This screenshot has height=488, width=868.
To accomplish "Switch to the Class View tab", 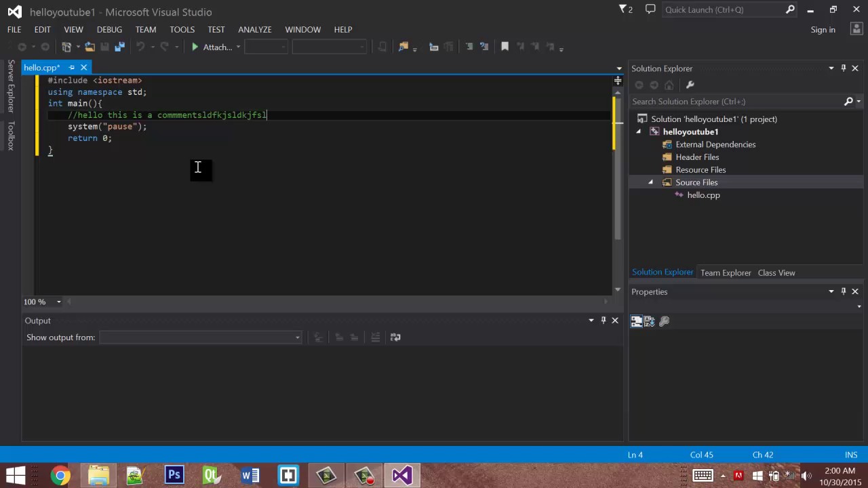I will (776, 272).
